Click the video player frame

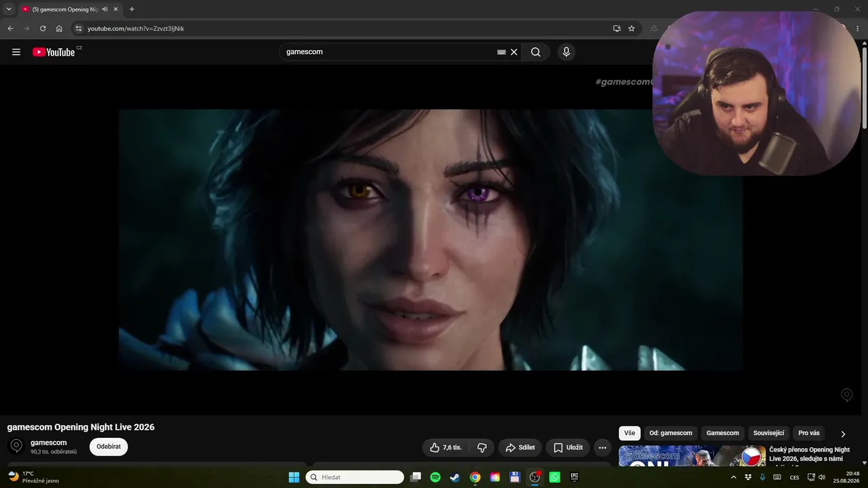(431, 240)
